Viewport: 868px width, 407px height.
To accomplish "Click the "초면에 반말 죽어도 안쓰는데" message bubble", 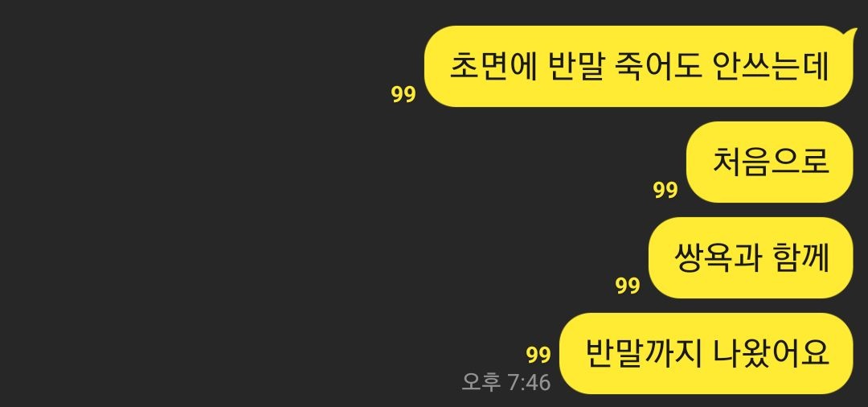I will coord(638,67).
